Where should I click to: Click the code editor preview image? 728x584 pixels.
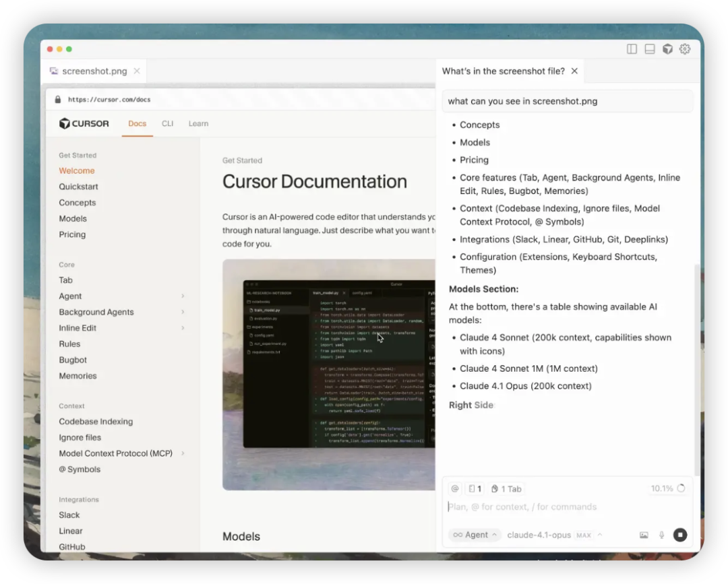tap(329, 375)
